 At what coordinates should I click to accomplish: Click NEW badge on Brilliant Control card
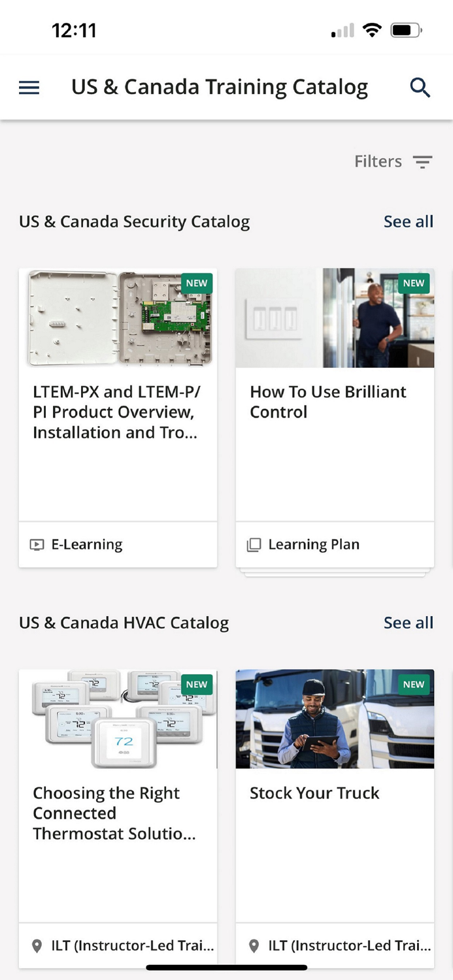coord(414,283)
